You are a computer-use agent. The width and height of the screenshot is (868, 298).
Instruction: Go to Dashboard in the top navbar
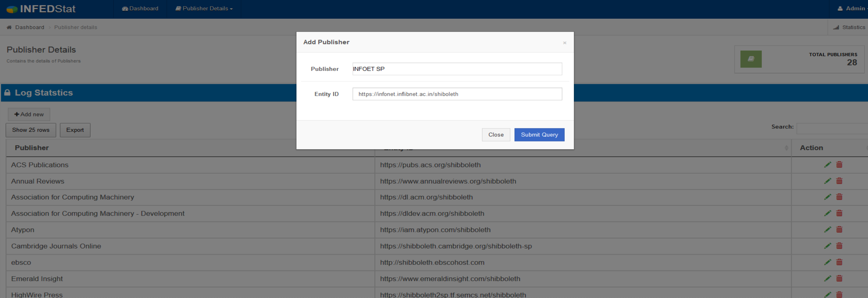[x=140, y=9]
